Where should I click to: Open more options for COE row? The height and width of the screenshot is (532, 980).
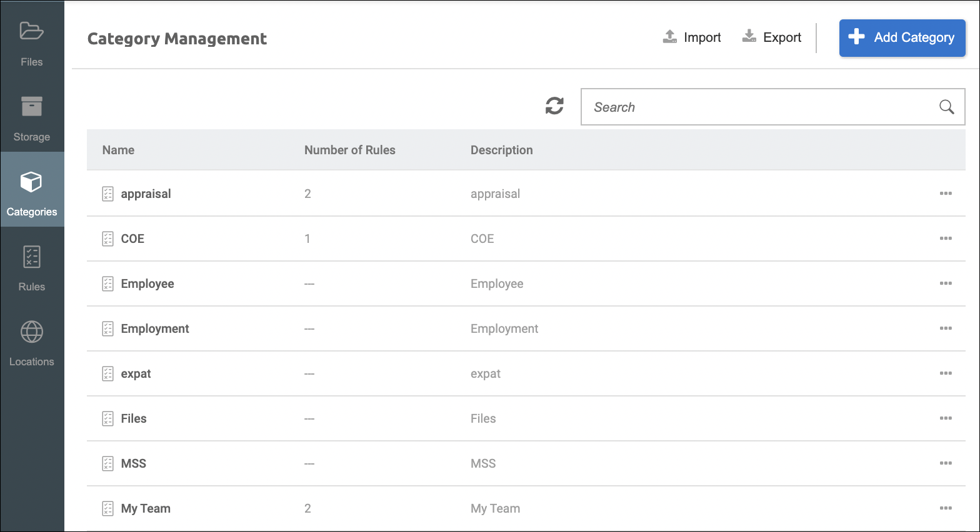coord(946,239)
